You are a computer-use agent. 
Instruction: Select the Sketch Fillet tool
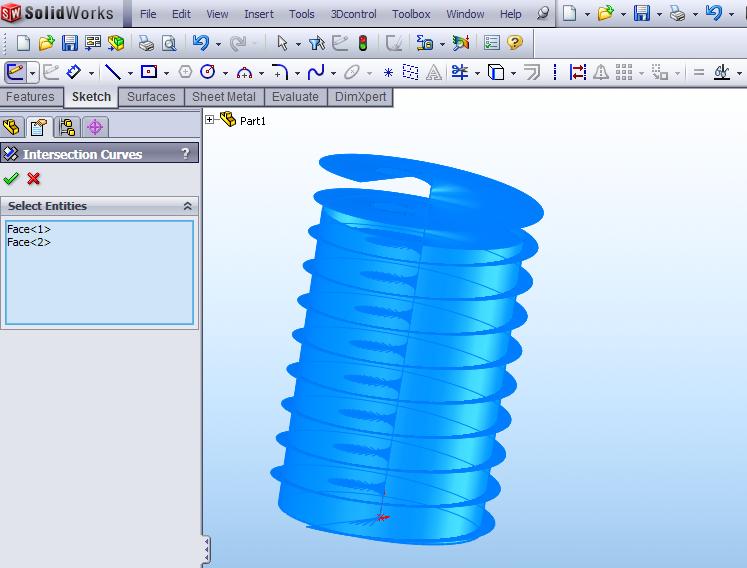tap(280, 72)
